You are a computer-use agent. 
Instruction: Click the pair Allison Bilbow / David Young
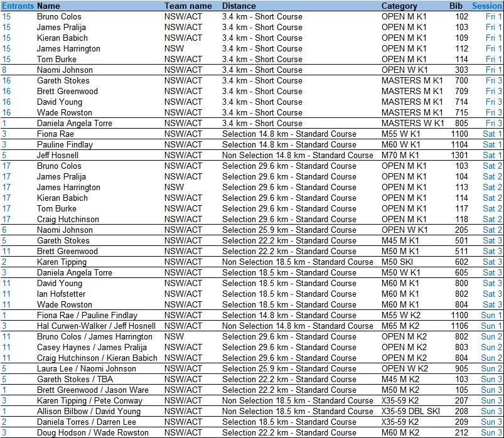tap(88, 411)
